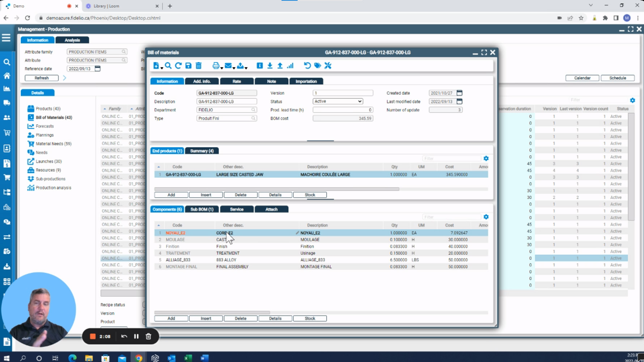Click the refresh icon in BOM toolbar

coord(178,66)
